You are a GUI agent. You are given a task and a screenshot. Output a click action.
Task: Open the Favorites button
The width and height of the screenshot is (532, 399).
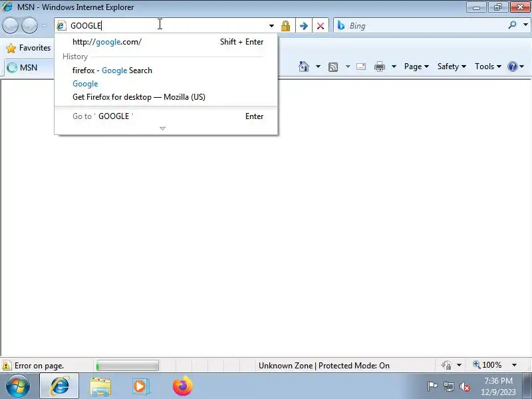(x=29, y=48)
